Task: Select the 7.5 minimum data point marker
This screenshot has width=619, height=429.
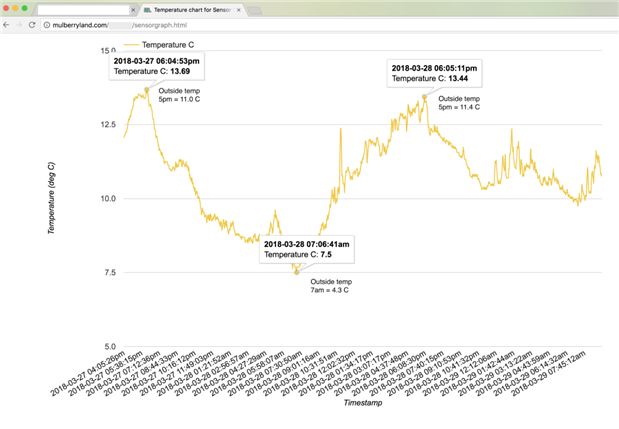Action: 296,272
